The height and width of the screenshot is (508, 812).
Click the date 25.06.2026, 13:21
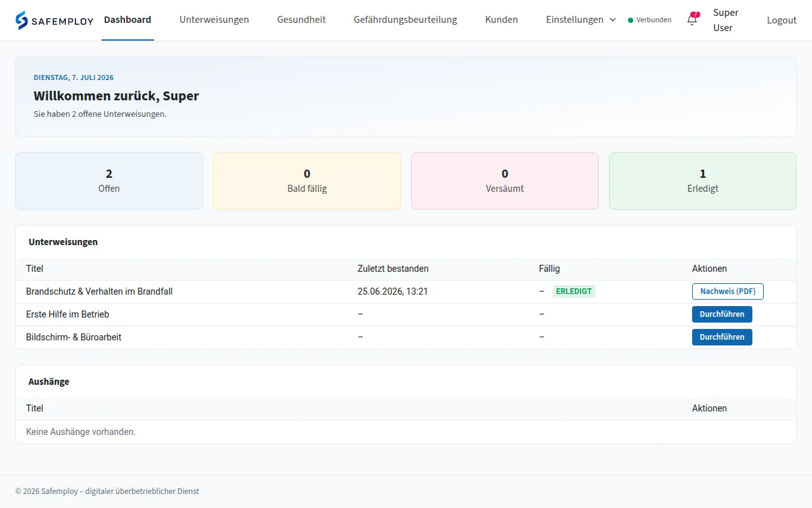coord(393,291)
